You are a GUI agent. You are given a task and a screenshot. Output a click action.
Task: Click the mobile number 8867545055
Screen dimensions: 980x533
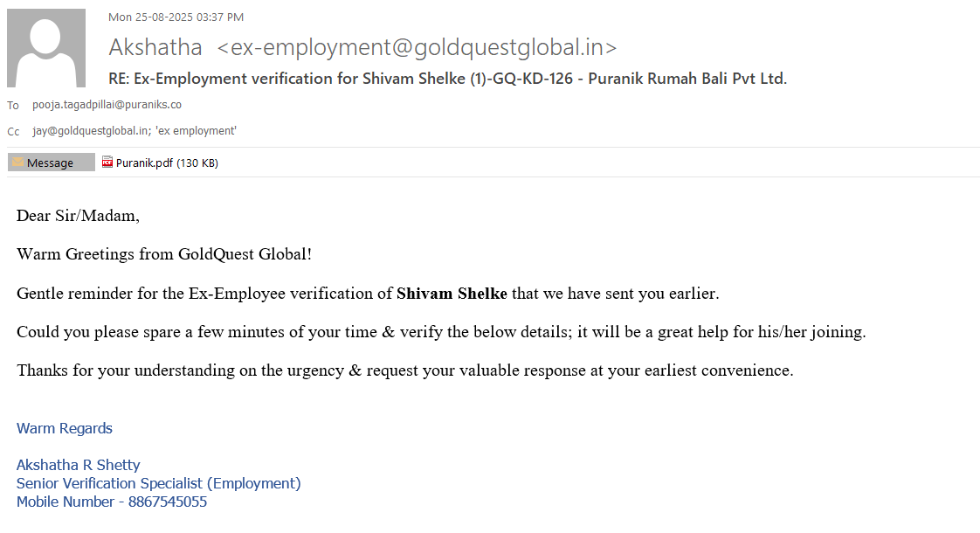[x=168, y=502]
